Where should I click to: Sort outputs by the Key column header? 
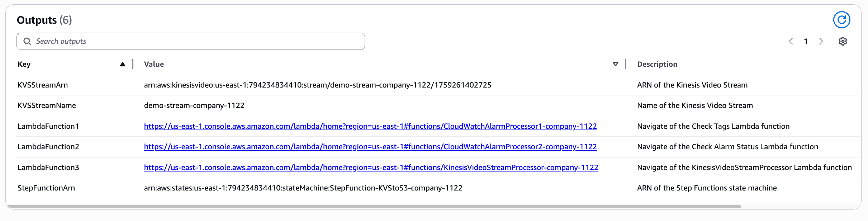24,64
